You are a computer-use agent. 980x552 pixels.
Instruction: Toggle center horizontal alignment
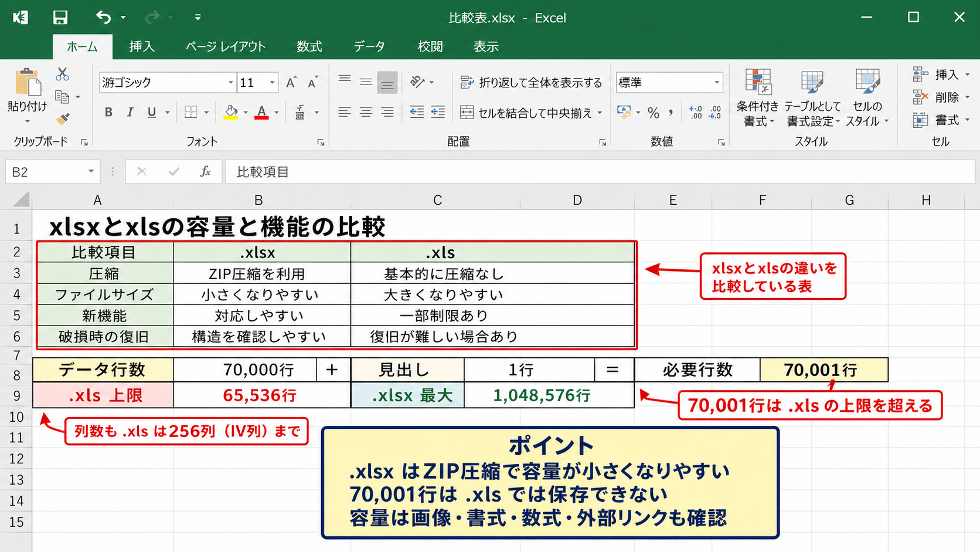point(366,112)
